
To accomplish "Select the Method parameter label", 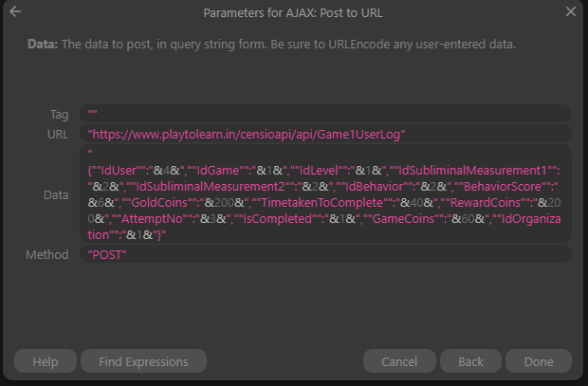I will 47,255.
